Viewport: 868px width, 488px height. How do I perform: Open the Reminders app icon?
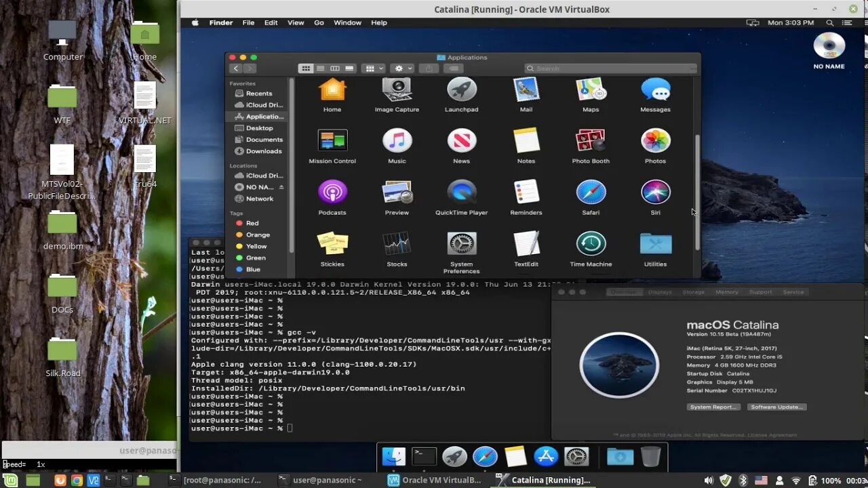(526, 192)
